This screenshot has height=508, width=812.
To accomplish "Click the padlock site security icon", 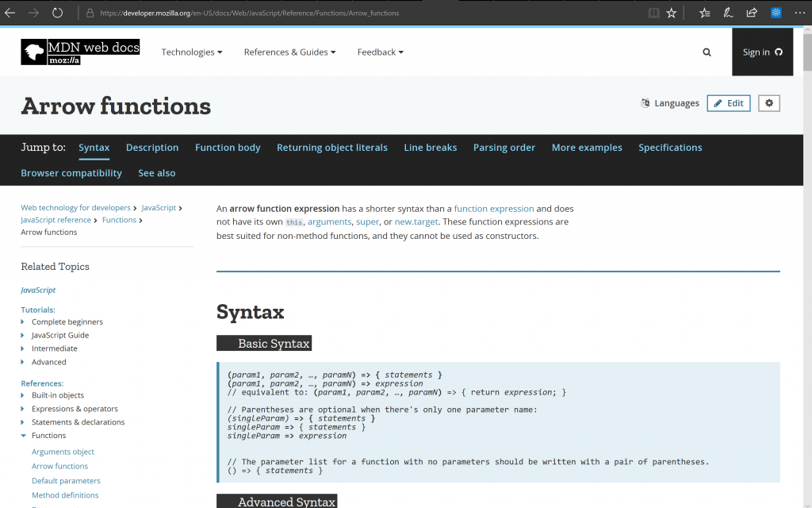I will [x=90, y=13].
